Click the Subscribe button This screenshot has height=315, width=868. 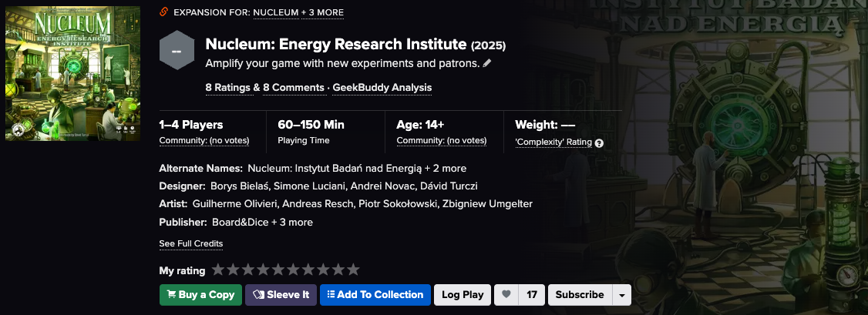tap(580, 295)
